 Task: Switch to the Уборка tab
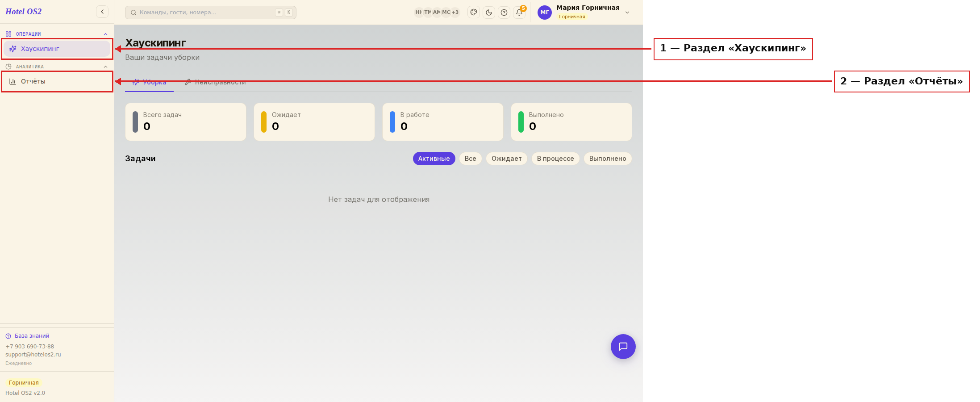149,82
